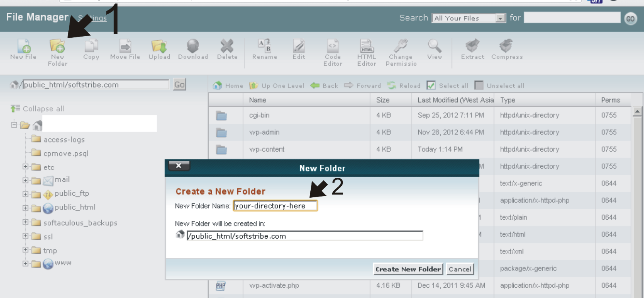
Task: Close the New Folder dialog with X
Action: (179, 166)
